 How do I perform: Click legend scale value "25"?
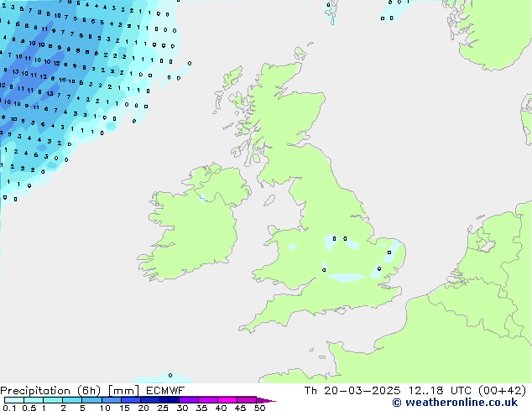click(163, 408)
